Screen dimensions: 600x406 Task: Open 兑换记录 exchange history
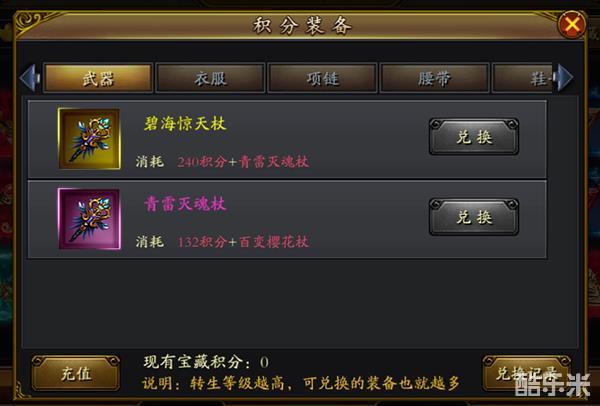click(x=527, y=373)
